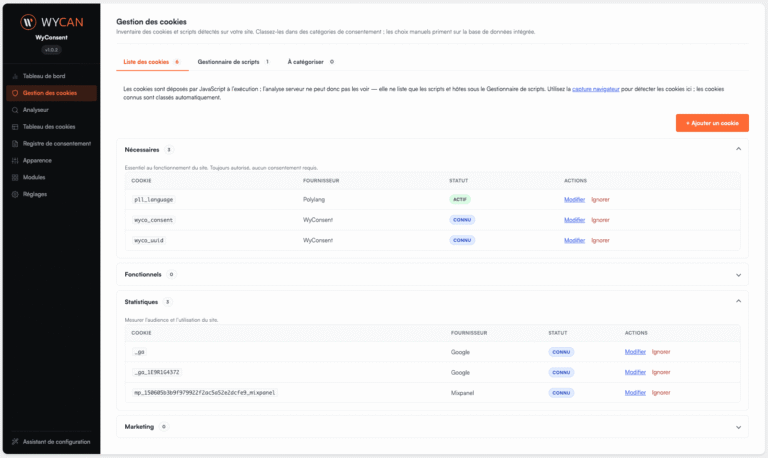Screen dimensions: 768x458
Task: Ignore the wyco_consent cookie
Action: [600, 220]
